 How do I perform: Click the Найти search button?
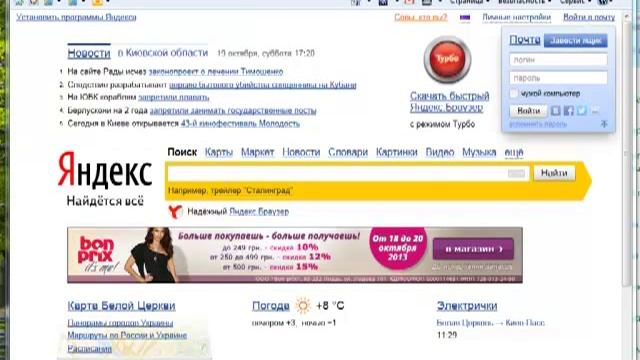[x=554, y=173]
